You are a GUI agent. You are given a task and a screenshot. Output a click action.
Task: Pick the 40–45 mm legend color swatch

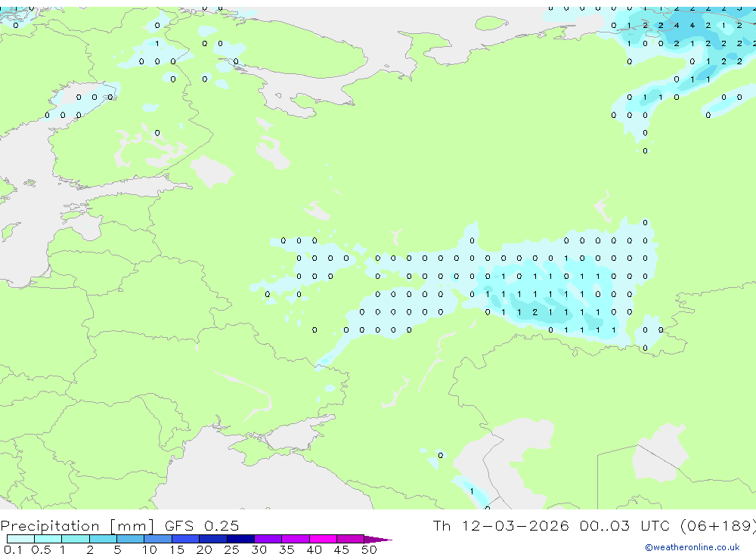point(323,539)
